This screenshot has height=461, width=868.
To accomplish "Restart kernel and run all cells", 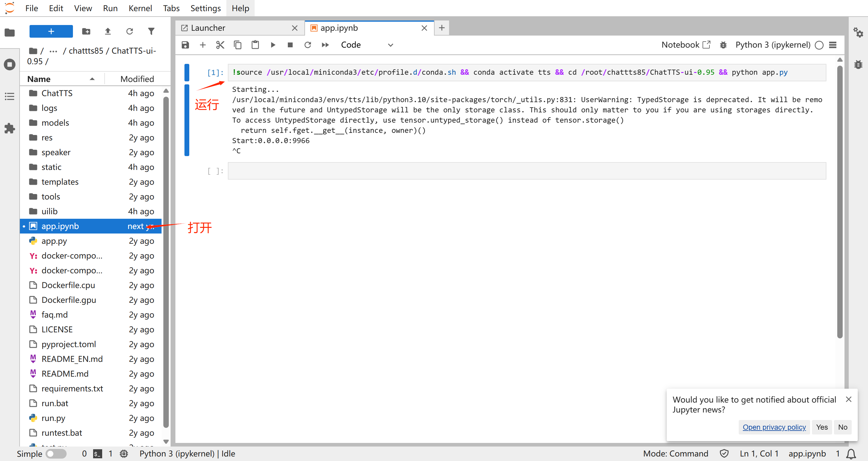I will click(325, 45).
